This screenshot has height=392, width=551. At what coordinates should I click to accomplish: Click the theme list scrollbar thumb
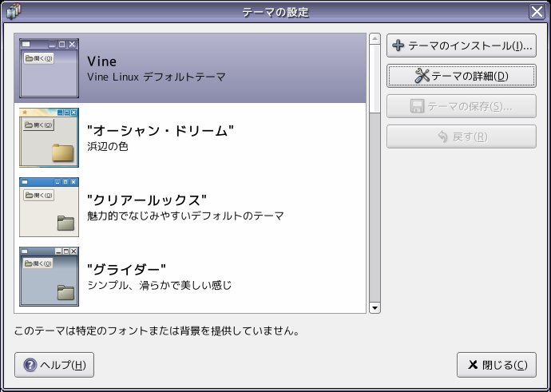point(375,79)
